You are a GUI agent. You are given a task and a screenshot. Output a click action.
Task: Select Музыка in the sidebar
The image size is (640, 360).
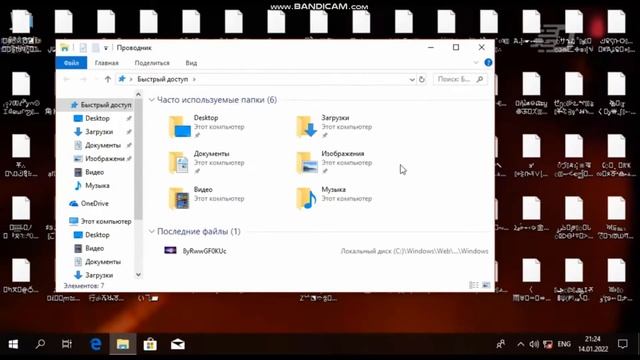click(x=97, y=186)
